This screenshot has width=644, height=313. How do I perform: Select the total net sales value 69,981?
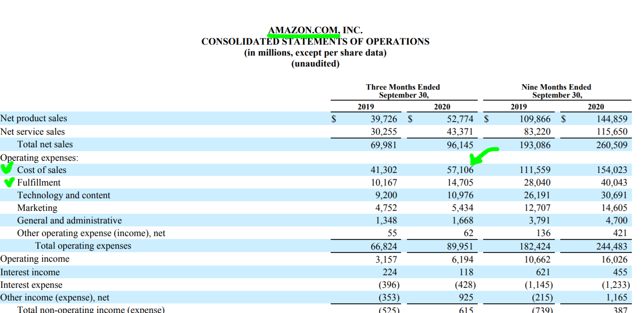[383, 145]
